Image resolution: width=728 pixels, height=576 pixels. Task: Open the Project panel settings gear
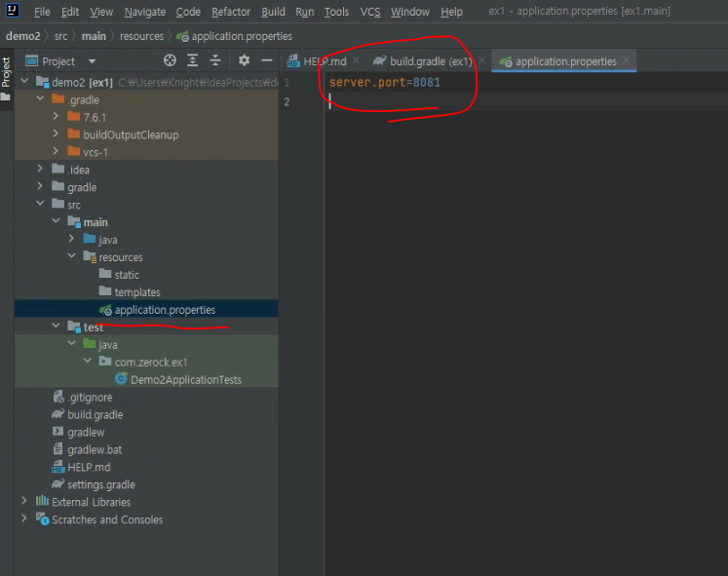pos(244,60)
